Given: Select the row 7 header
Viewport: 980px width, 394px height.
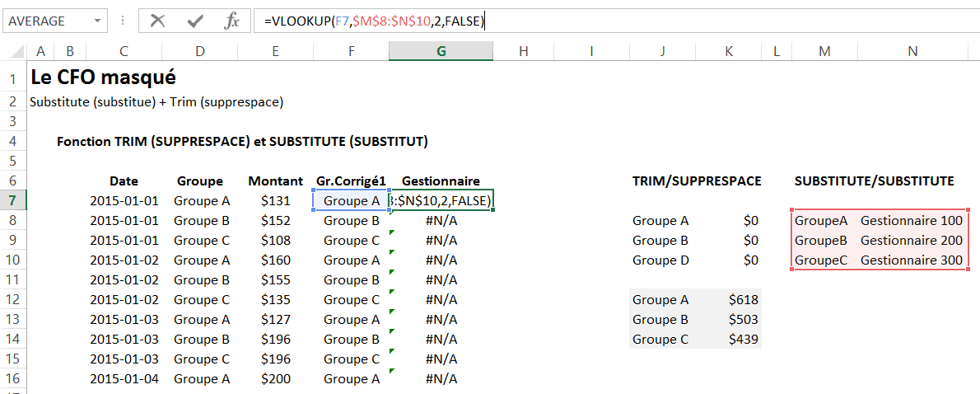Looking at the screenshot, I should [x=13, y=200].
